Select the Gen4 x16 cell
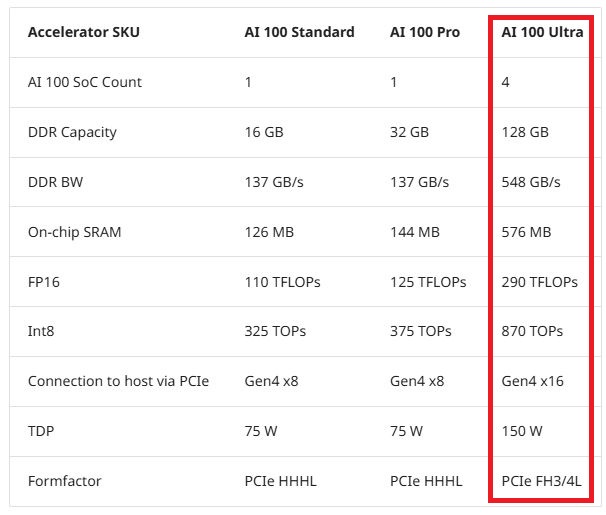 pos(533,381)
